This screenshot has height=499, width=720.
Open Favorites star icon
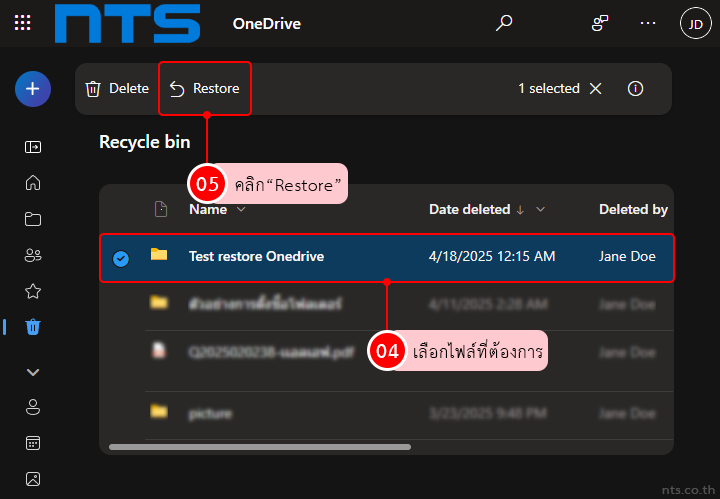(x=33, y=291)
